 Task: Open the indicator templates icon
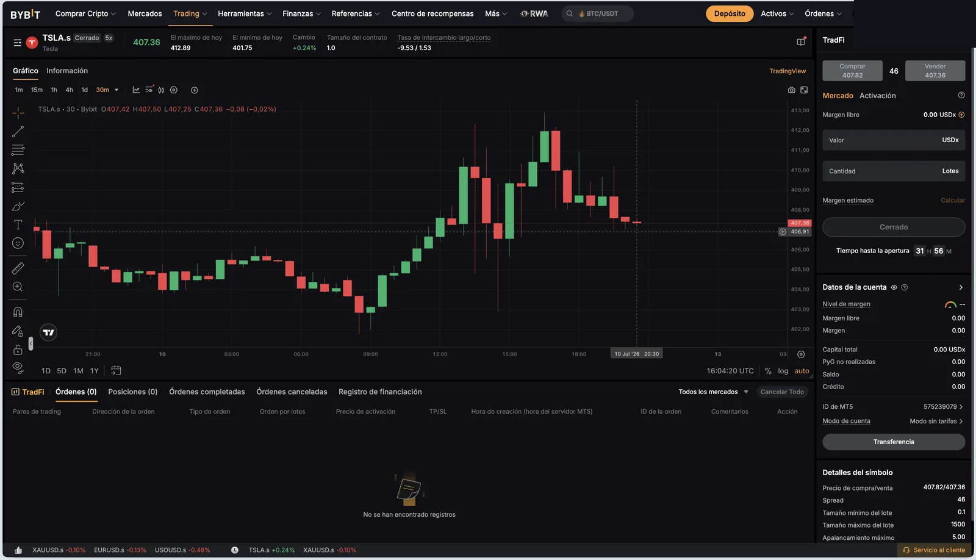point(149,90)
